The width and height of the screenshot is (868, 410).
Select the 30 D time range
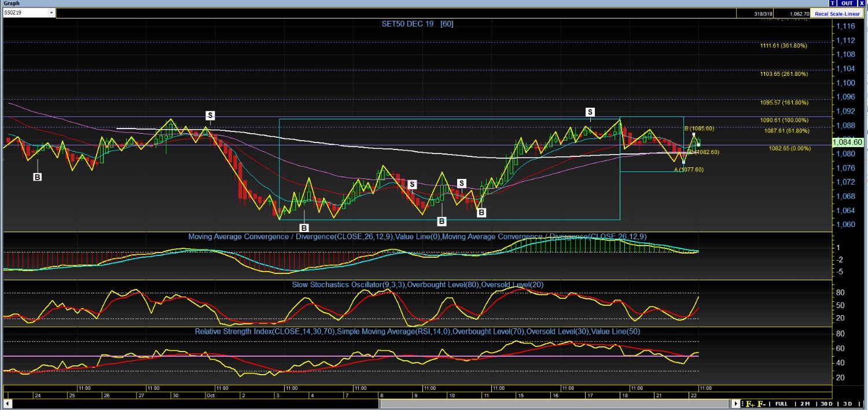(x=826, y=404)
